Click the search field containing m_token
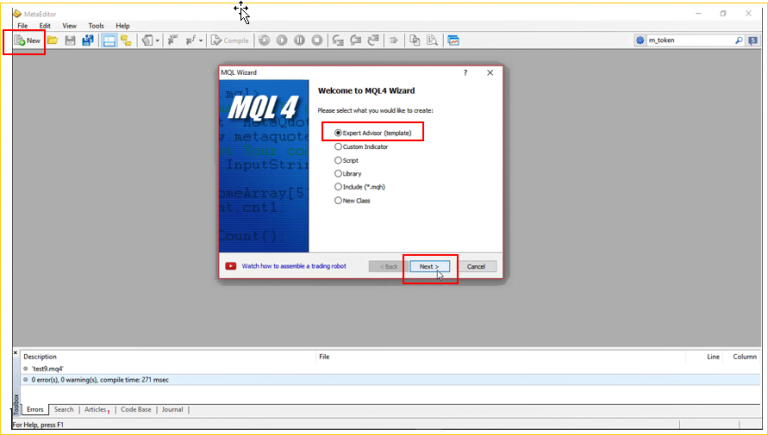 tap(690, 41)
